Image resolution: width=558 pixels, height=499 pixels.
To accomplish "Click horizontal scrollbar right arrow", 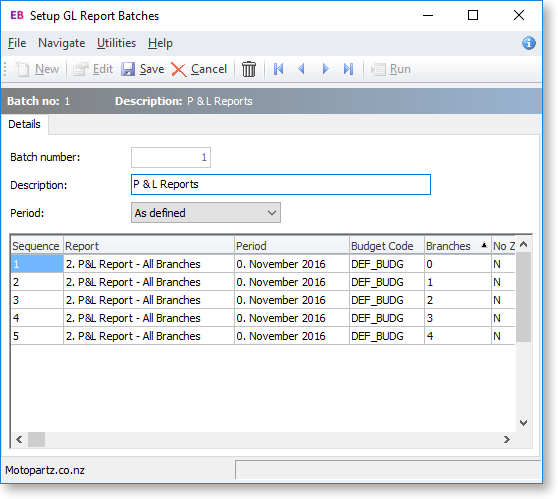I will [507, 440].
